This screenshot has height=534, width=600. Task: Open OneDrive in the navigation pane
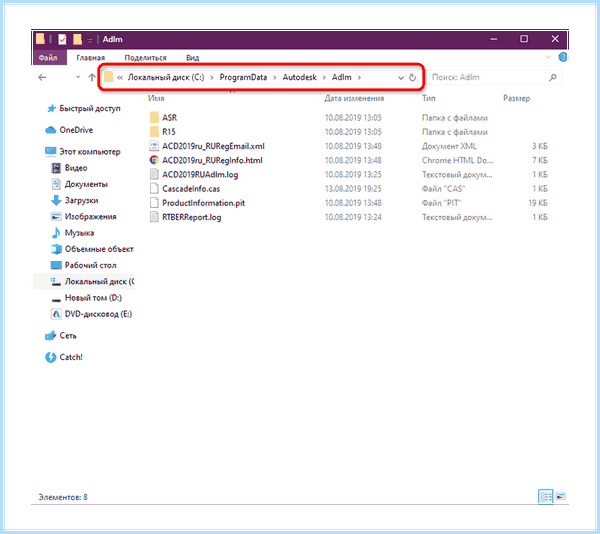[76, 130]
